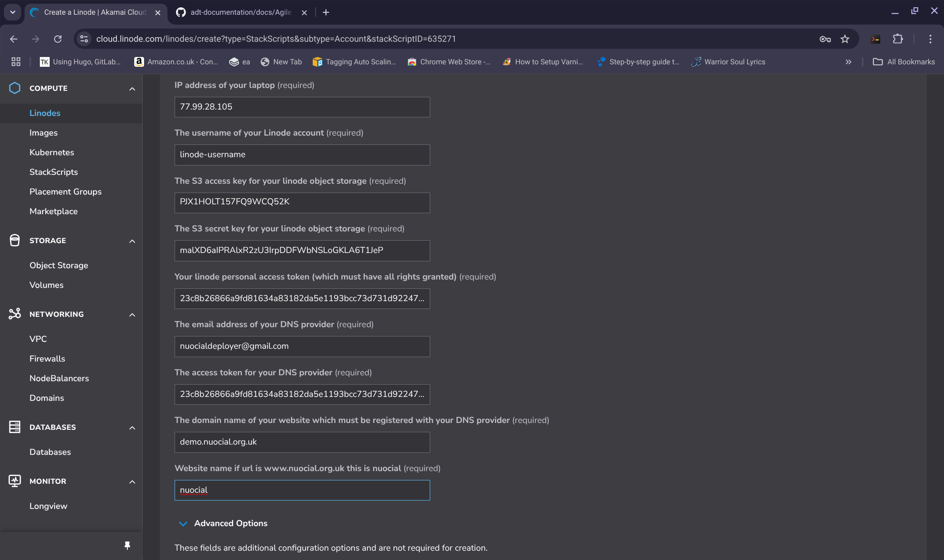
Task: Open the password manager key icon
Action: coord(825,39)
